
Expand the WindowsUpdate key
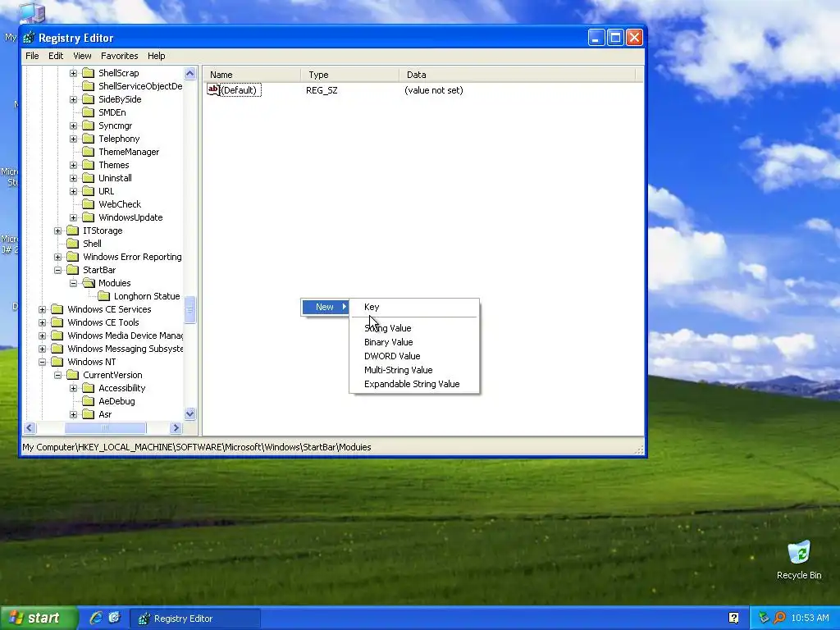pos(73,217)
